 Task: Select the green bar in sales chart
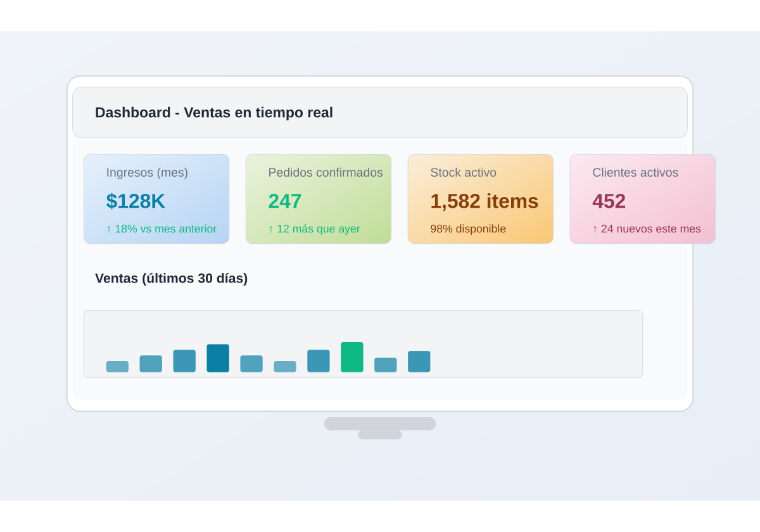[x=352, y=357]
